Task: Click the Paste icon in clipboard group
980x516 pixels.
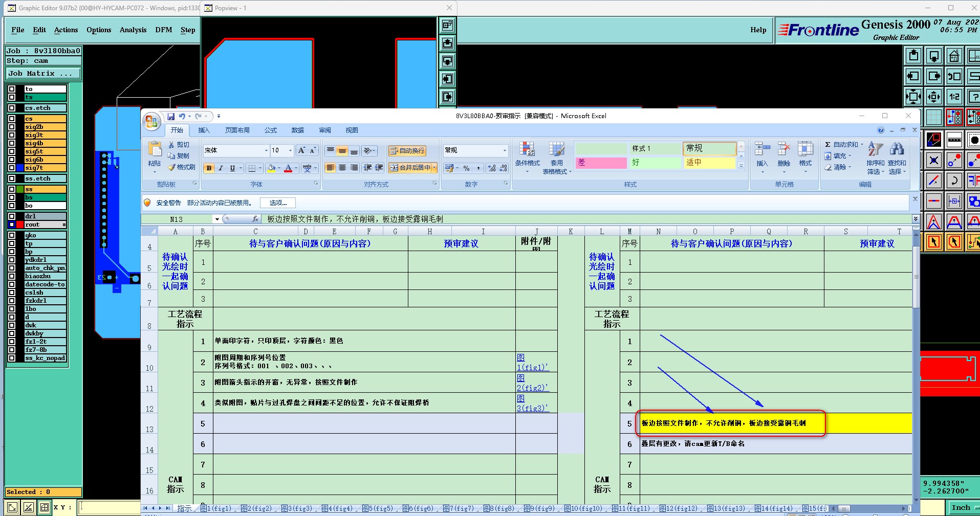Action: (x=154, y=149)
